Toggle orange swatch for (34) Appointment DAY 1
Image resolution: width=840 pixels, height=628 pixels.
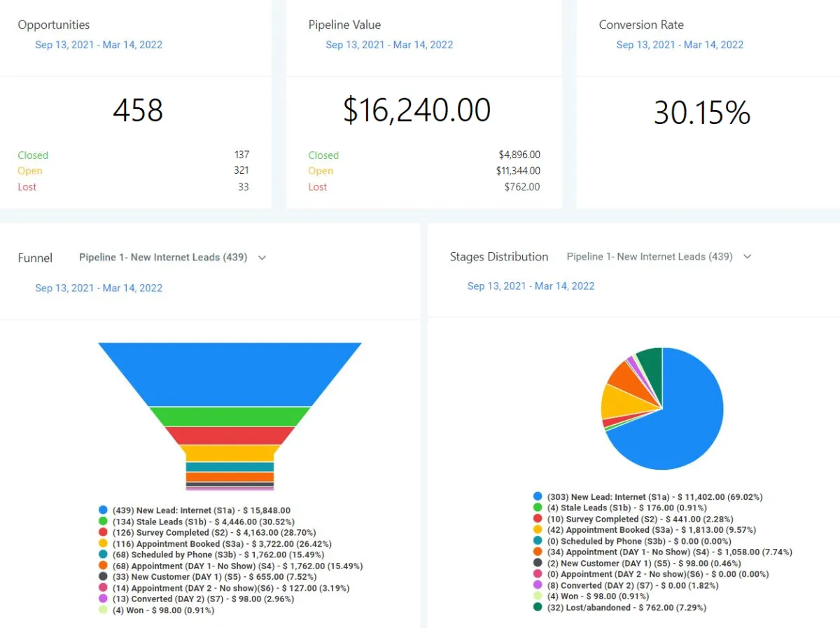click(538, 552)
